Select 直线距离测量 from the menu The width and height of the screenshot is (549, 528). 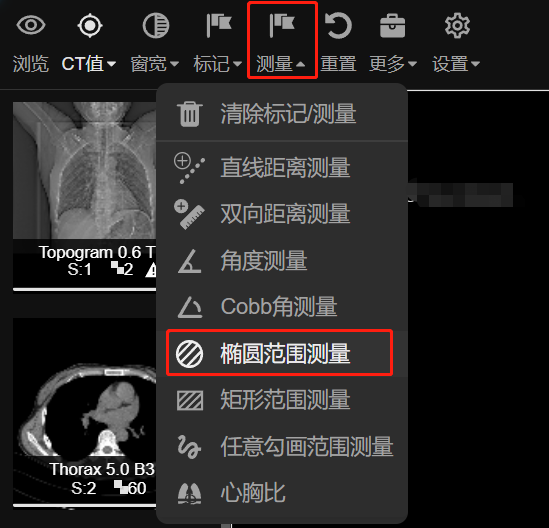click(282, 167)
